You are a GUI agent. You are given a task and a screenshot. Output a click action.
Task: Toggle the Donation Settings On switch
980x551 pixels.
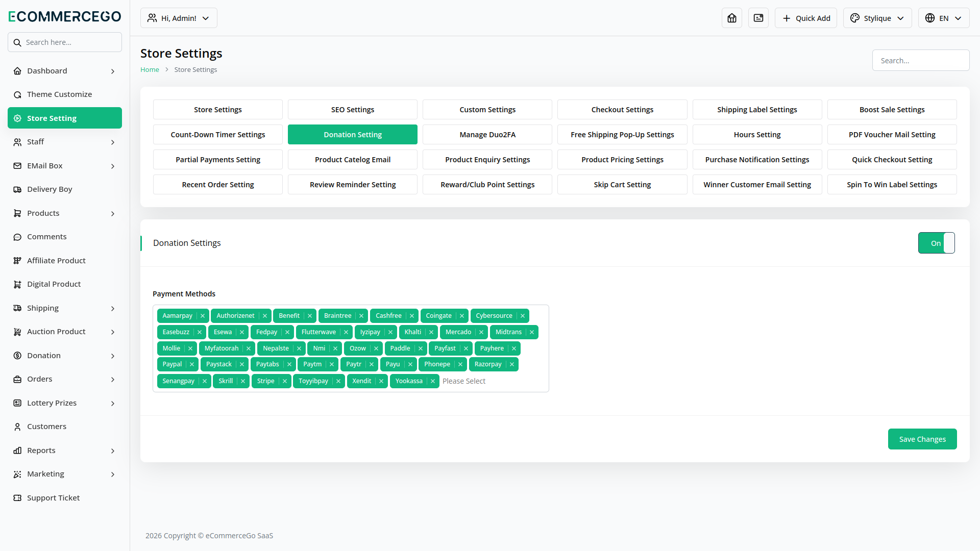[x=936, y=243]
